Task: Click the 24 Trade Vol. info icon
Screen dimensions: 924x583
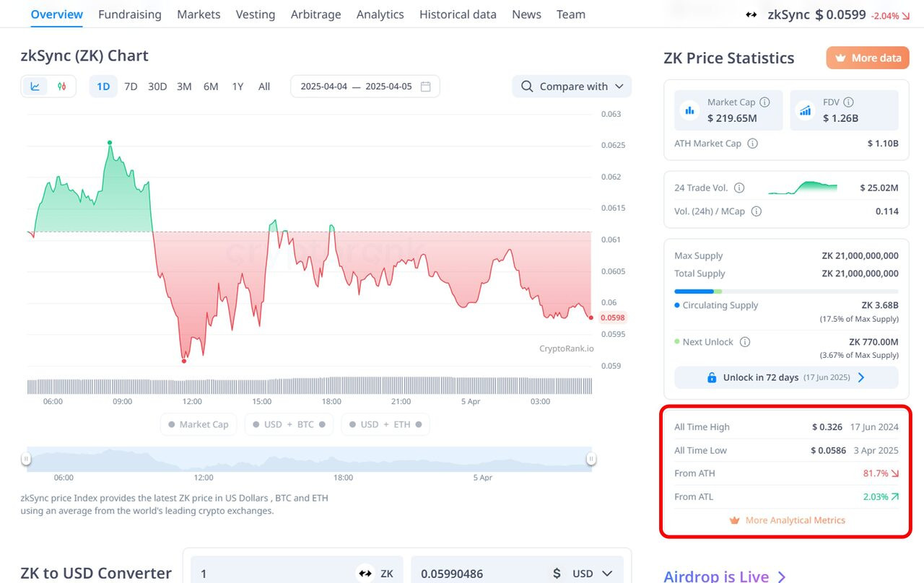Action: (x=739, y=188)
